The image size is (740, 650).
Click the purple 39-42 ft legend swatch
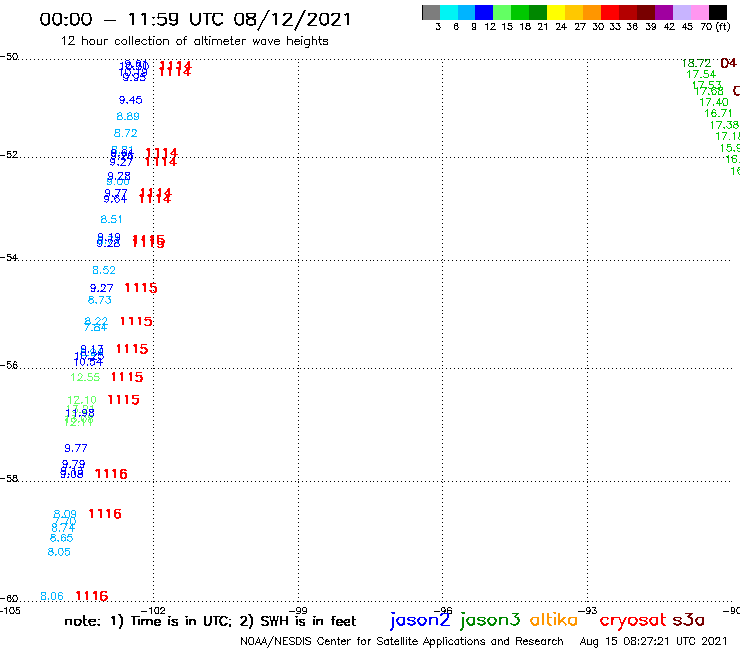(x=664, y=12)
